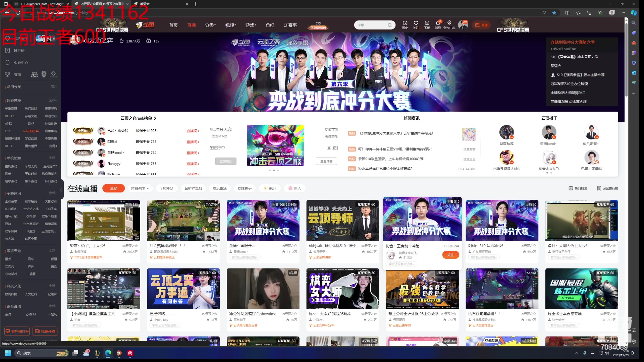Expand 手游休闲 全部+ link
The height and width of the screenshot is (362, 644).
[x=53, y=193]
